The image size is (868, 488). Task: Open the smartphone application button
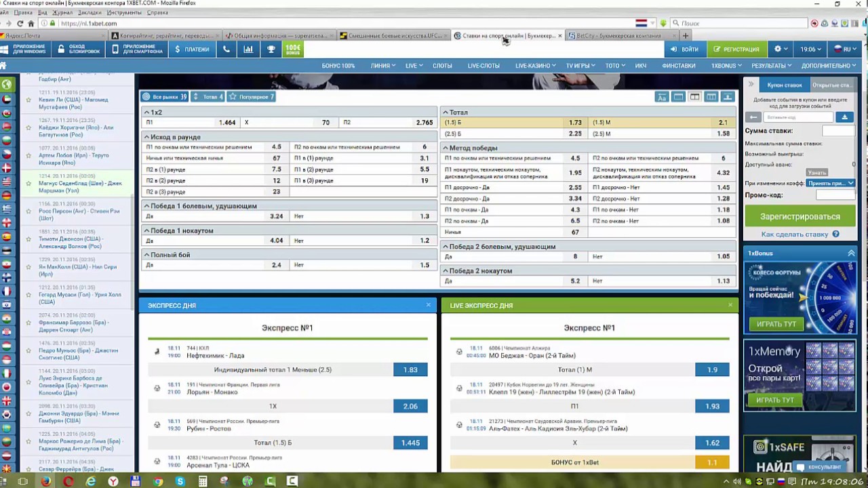pyautogui.click(x=137, y=49)
